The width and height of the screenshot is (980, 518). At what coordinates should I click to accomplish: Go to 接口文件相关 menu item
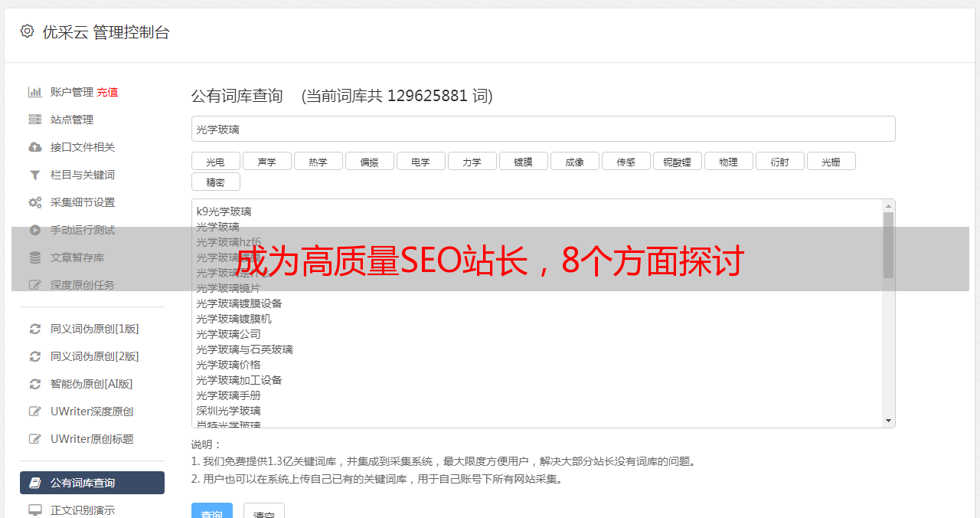coord(83,147)
